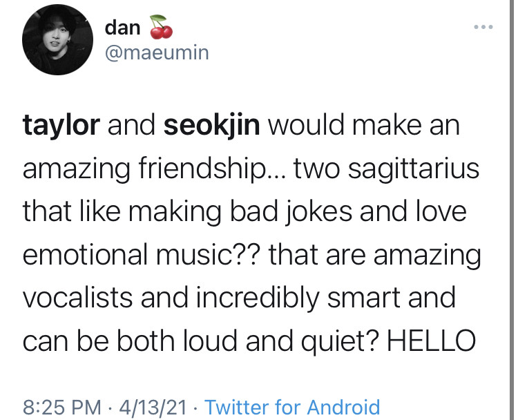Open dan's round profile picture
Viewport: 518px width, 420px height.
click(57, 39)
